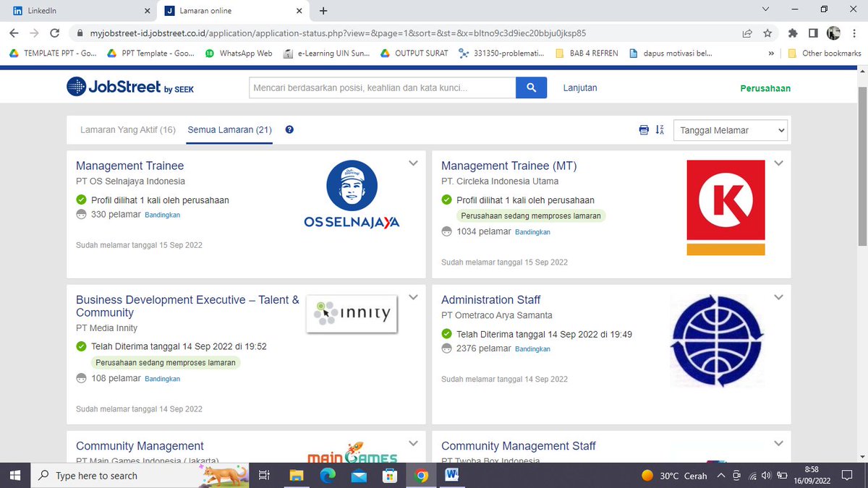This screenshot has height=488, width=868.
Task: Open the weather 30°C Cerah widget
Action: point(674,476)
